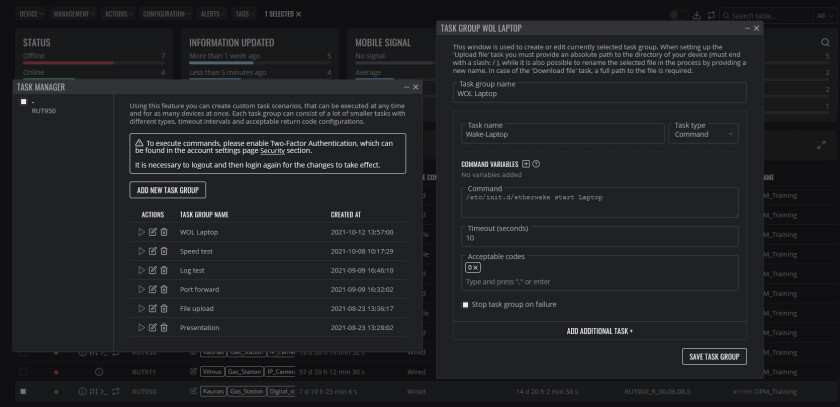Run the WOL Laptop task group
The width and height of the screenshot is (840, 407).
141,232
